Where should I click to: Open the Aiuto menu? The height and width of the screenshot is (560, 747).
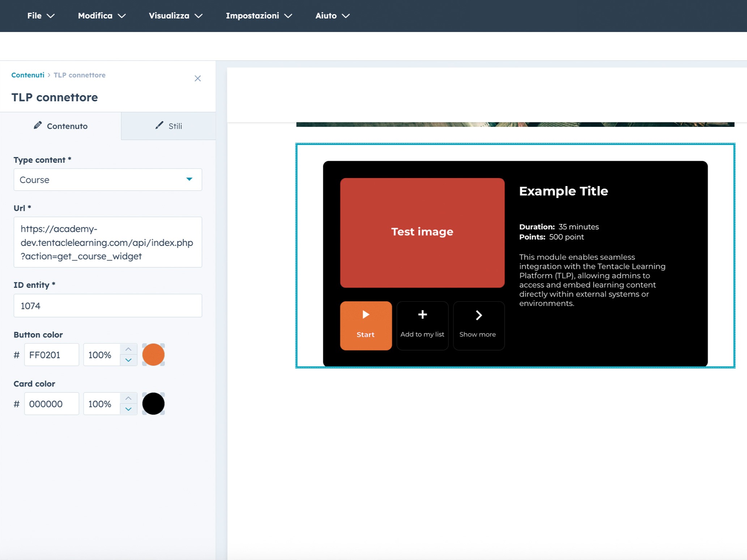(x=332, y=16)
